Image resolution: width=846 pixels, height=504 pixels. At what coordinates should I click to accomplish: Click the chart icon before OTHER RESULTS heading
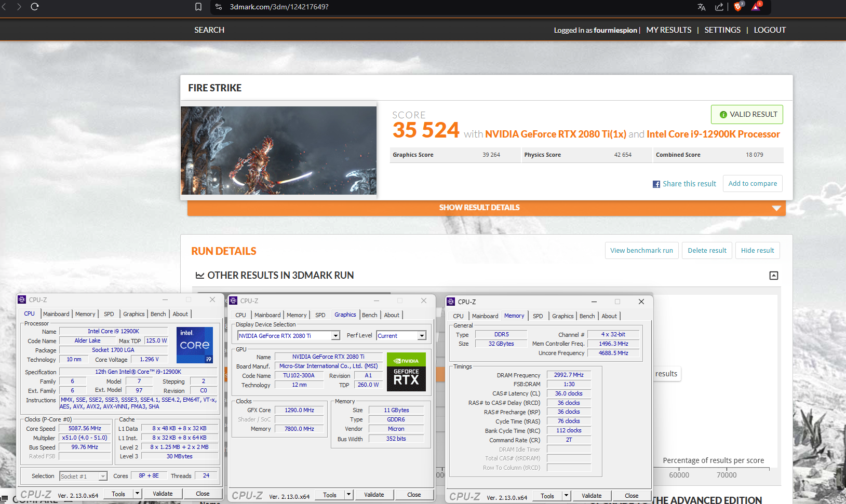(199, 275)
